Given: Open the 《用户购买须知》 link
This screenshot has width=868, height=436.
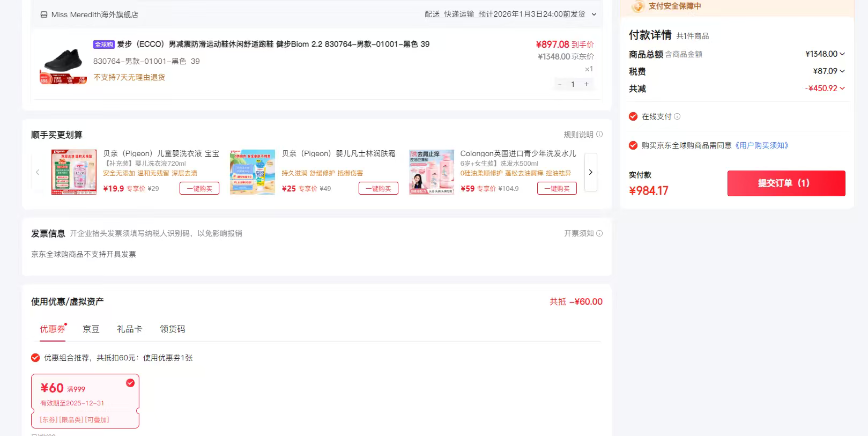Looking at the screenshot, I should coord(761,145).
